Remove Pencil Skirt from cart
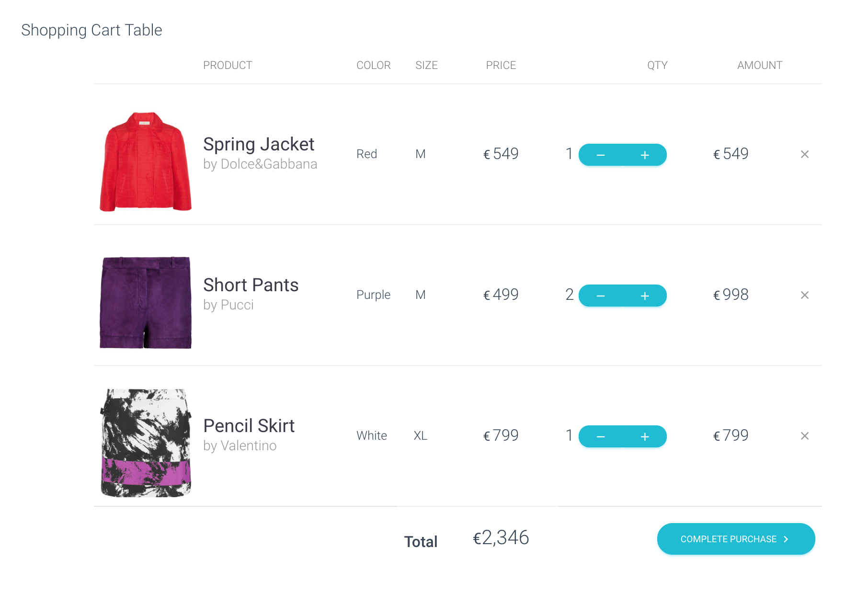This screenshot has height=593, width=868. coord(805,436)
